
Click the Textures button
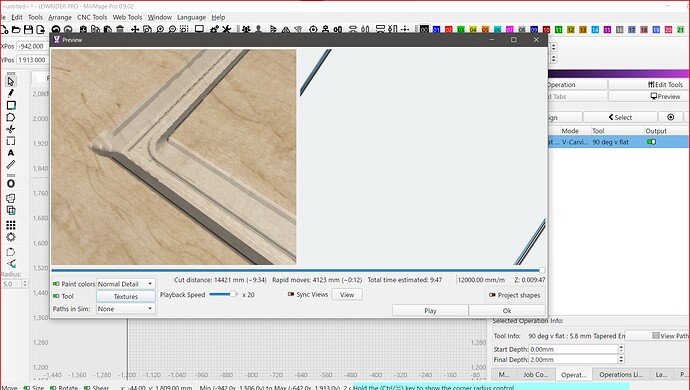point(126,296)
